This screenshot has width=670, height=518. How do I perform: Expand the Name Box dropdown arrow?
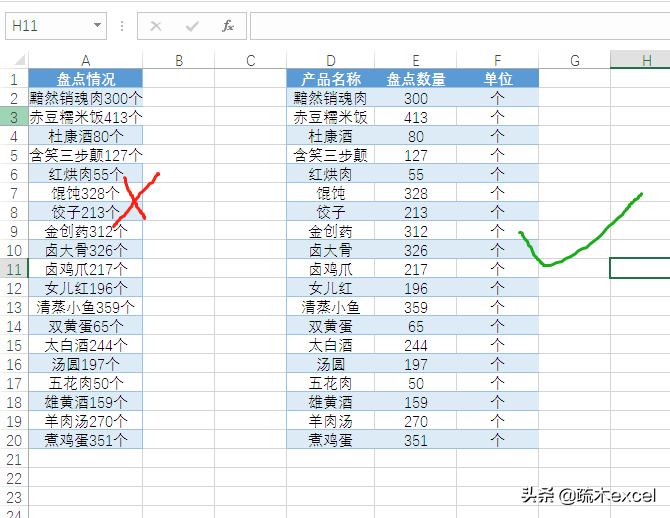coord(97,26)
